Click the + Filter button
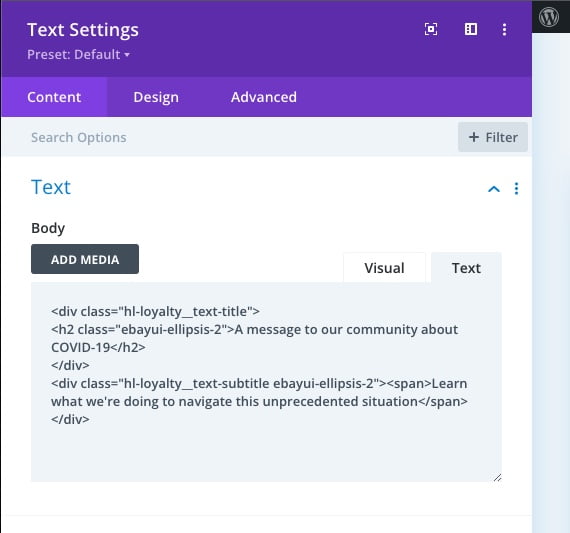This screenshot has height=533, width=570. (493, 137)
